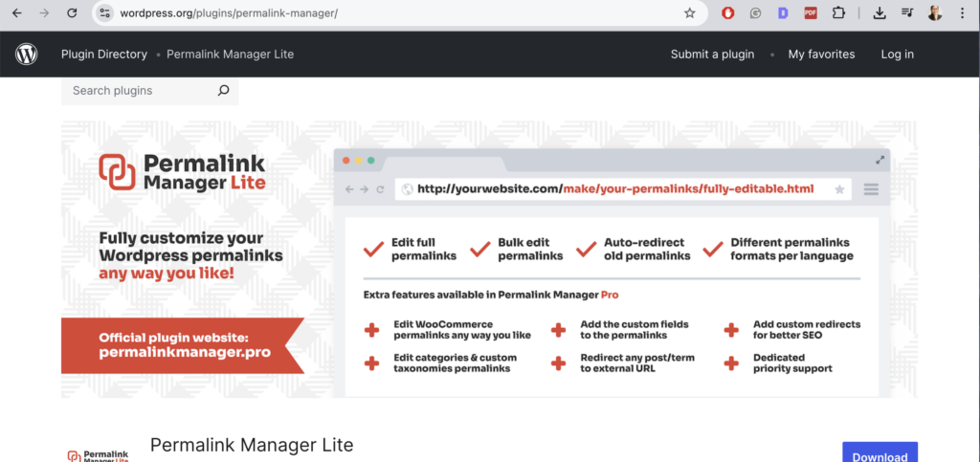Click the browser forward arrow

tap(44, 12)
